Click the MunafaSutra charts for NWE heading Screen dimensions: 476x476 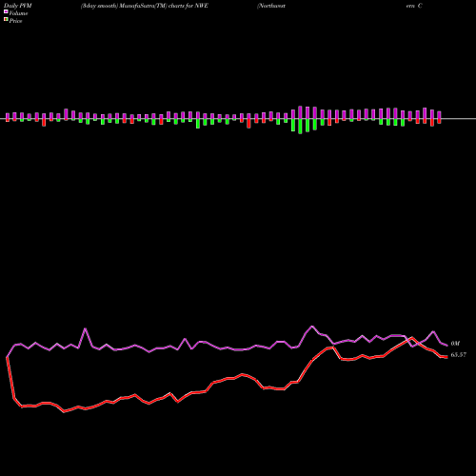(145, 6)
